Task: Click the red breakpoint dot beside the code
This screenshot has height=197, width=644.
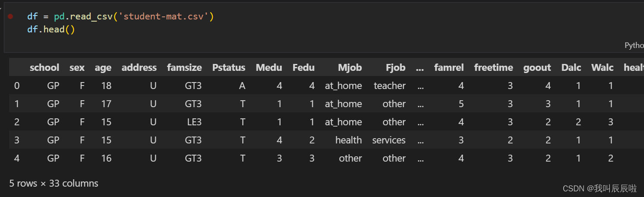Action: click(10, 16)
